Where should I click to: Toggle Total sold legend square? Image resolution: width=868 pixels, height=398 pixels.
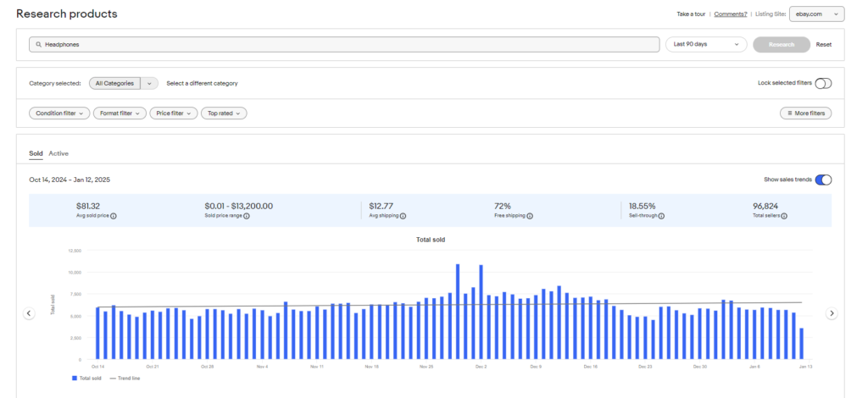[x=75, y=378]
